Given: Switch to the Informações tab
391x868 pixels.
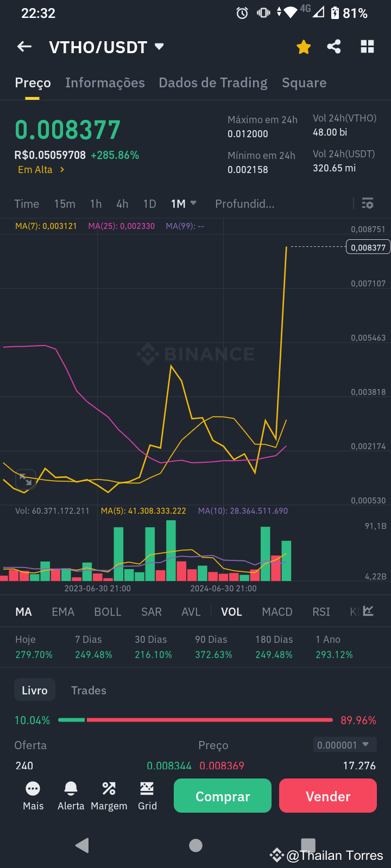Looking at the screenshot, I should [x=105, y=82].
